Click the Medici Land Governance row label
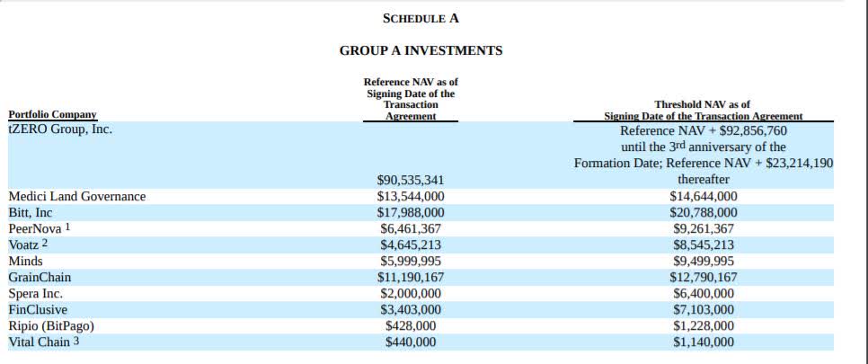The width and height of the screenshot is (868, 364). coord(76,196)
